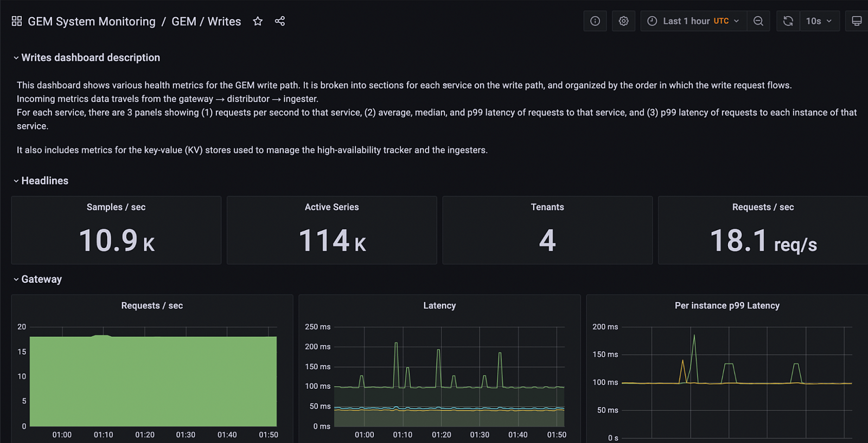Zoom out the time range
Viewport: 868px width, 443px height.
(758, 21)
